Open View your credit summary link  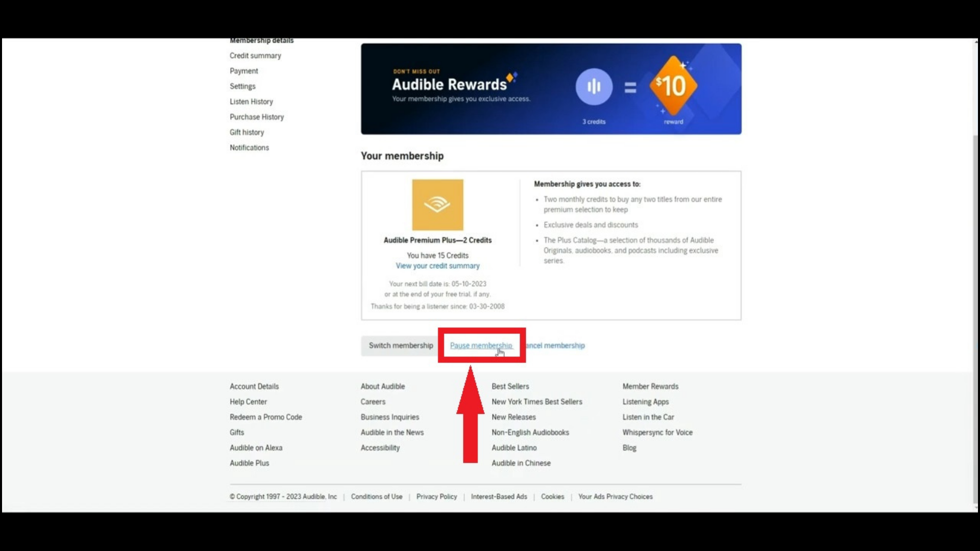coord(437,266)
